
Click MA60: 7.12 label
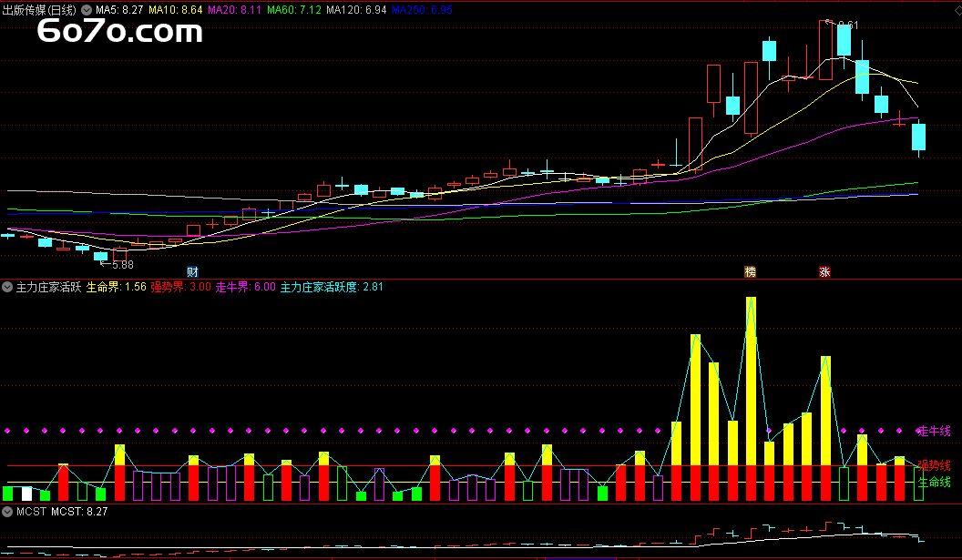click(x=294, y=10)
